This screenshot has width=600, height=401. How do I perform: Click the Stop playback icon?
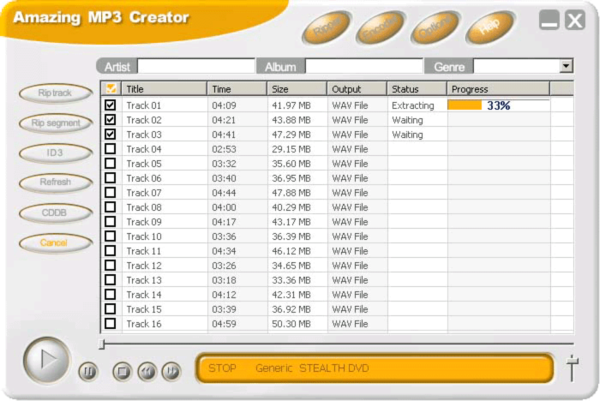coord(123,372)
